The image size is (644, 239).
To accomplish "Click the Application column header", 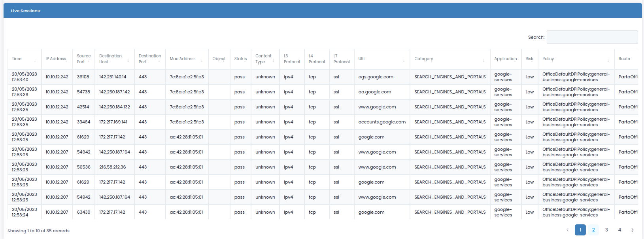I will pyautogui.click(x=505, y=59).
